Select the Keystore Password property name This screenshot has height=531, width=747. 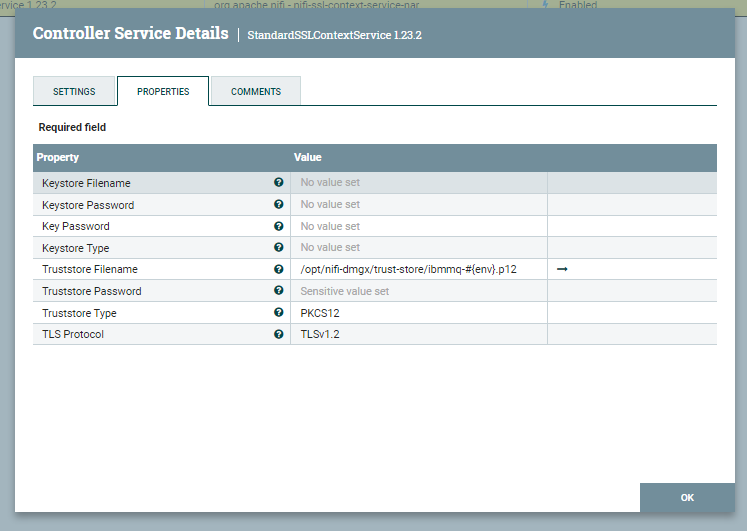pos(88,205)
